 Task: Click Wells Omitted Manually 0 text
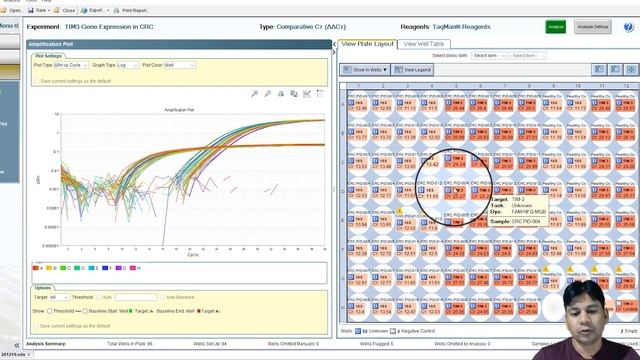click(293, 344)
